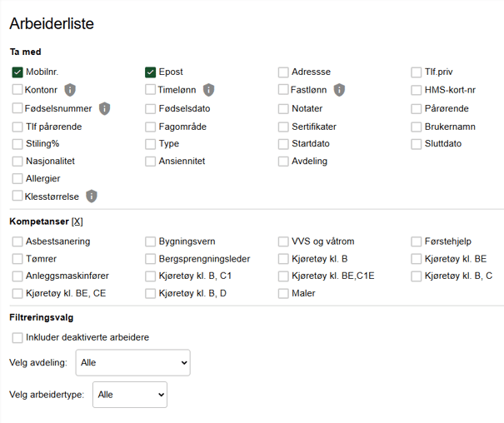This screenshot has height=423, width=504.
Task: Click the info icon next to Klesstørrelse
Action: pyautogui.click(x=92, y=197)
